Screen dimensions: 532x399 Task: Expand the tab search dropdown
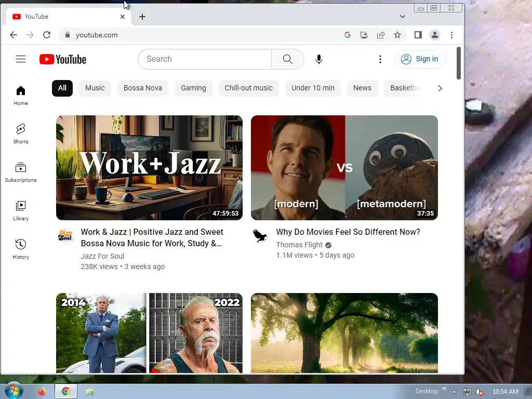click(x=403, y=17)
